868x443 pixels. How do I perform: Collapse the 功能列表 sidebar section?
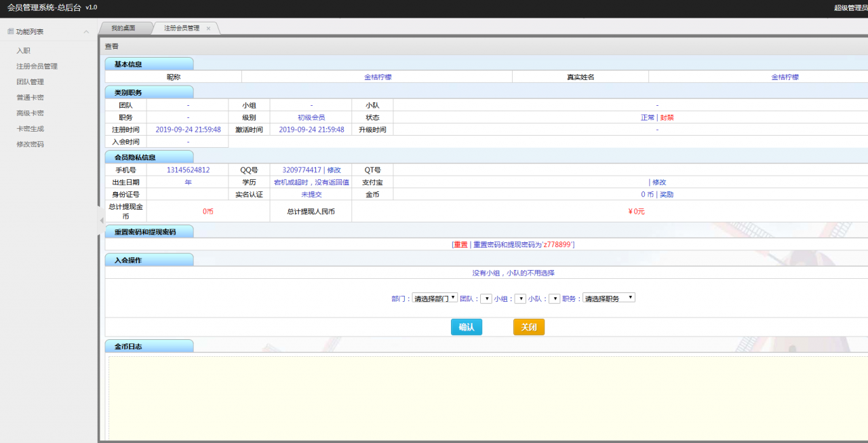[86, 32]
